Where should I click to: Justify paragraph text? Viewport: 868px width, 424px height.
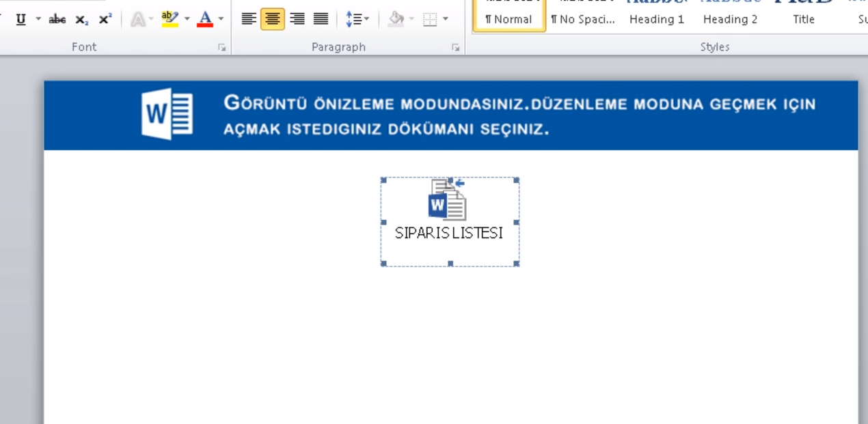(321, 19)
